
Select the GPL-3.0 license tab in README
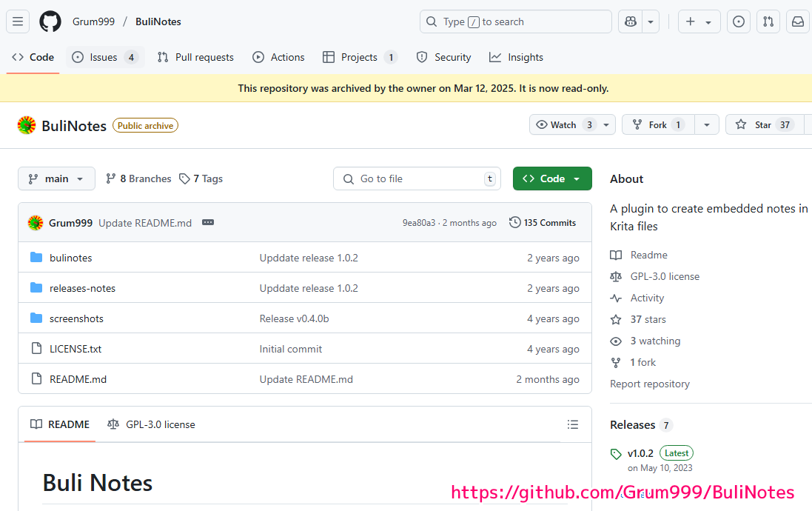click(152, 424)
